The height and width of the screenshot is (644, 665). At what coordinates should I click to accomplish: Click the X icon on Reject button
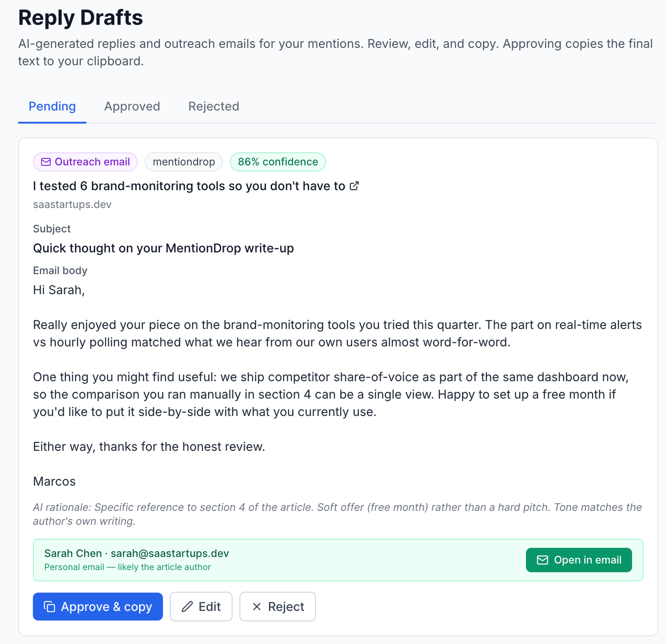coord(257,606)
